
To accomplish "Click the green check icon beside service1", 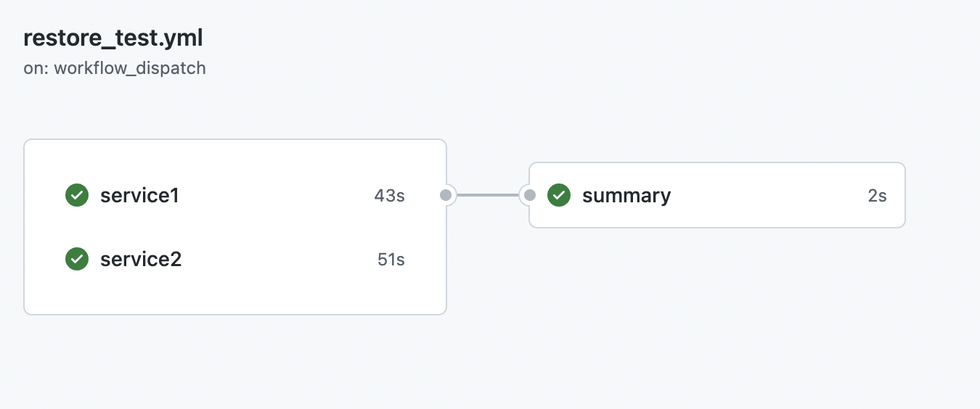I will 77,195.
